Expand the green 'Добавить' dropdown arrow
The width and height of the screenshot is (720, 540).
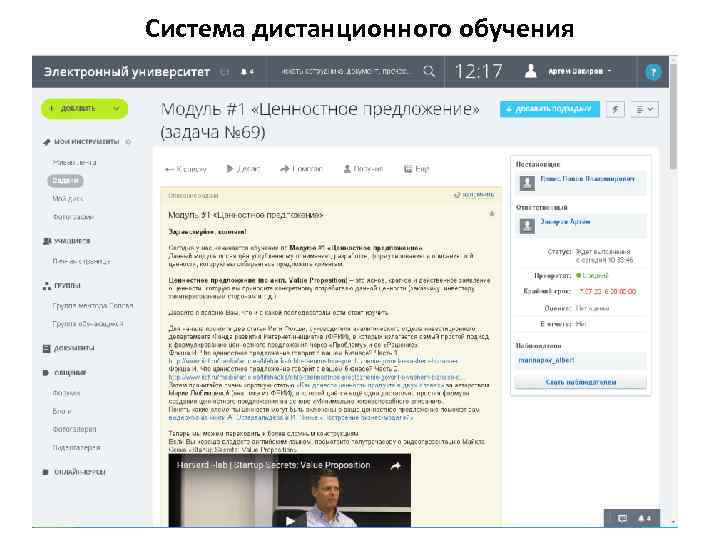click(x=116, y=108)
